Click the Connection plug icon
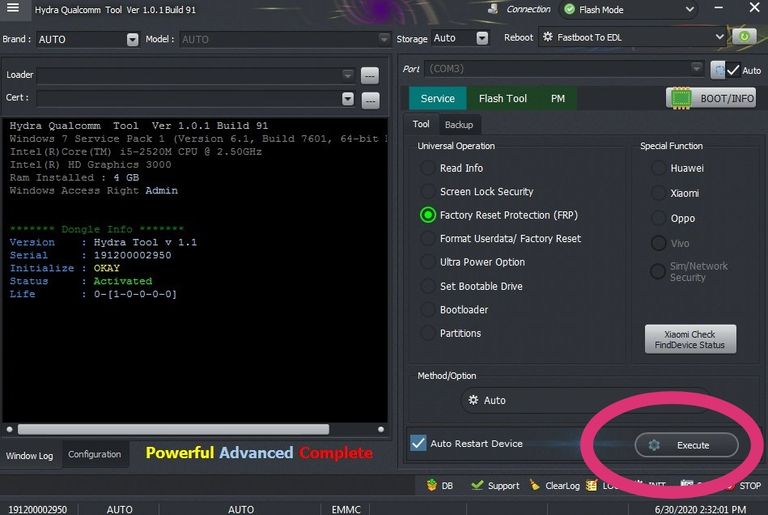Screen dimensions: 768x515 click(493, 9)
